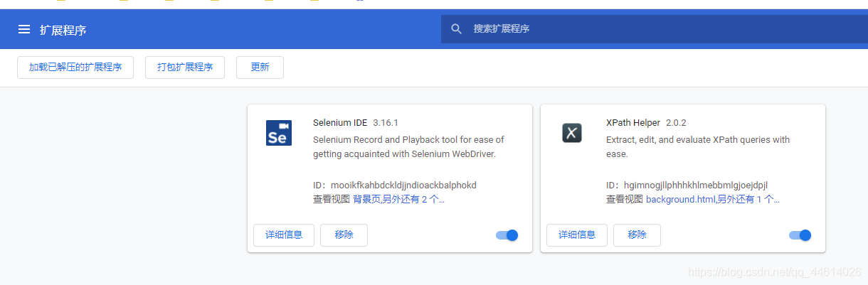Select the Selenium IDE name text
This screenshot has height=285, width=868.
click(340, 122)
